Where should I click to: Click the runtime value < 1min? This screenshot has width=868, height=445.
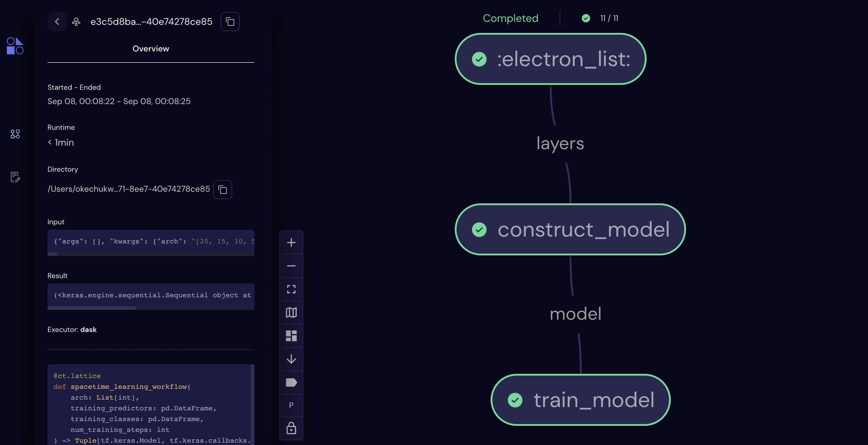pyautogui.click(x=61, y=142)
